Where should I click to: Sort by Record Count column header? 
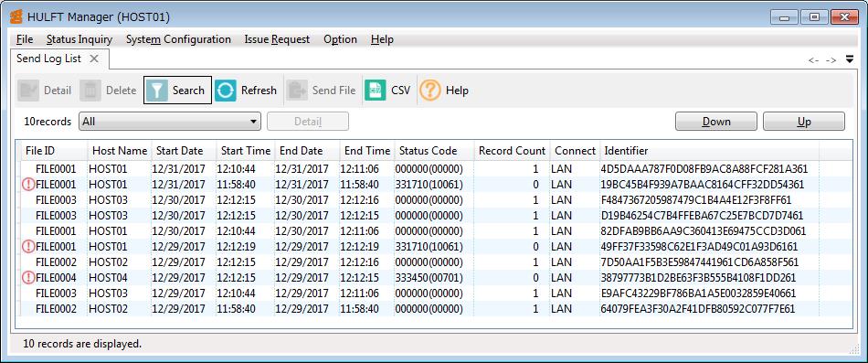coord(512,151)
